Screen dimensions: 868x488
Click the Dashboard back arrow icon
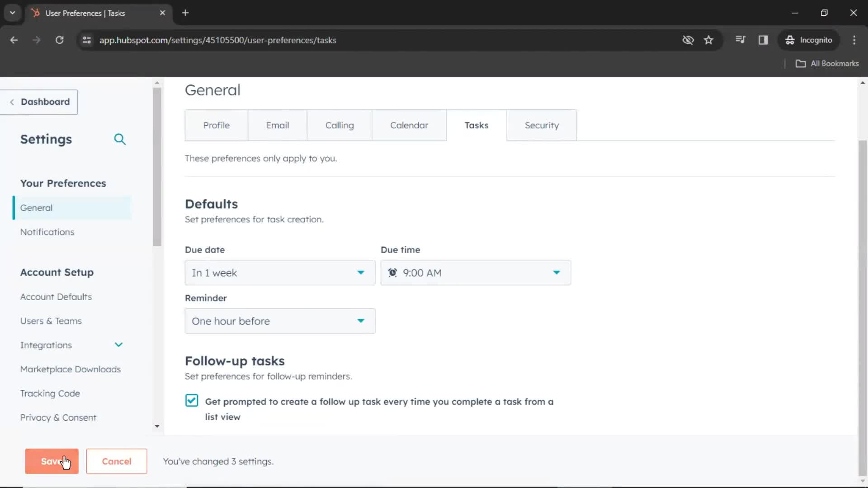(x=12, y=101)
